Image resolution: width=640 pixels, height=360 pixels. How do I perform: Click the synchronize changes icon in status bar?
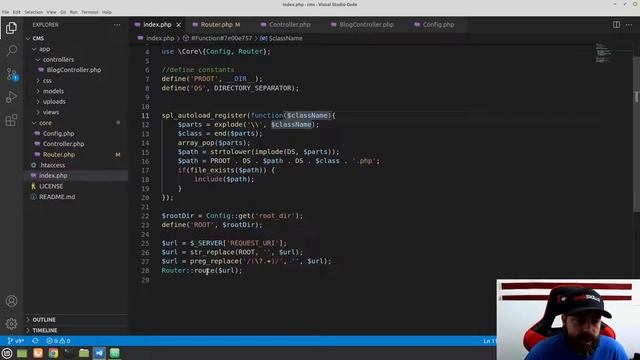[35, 340]
